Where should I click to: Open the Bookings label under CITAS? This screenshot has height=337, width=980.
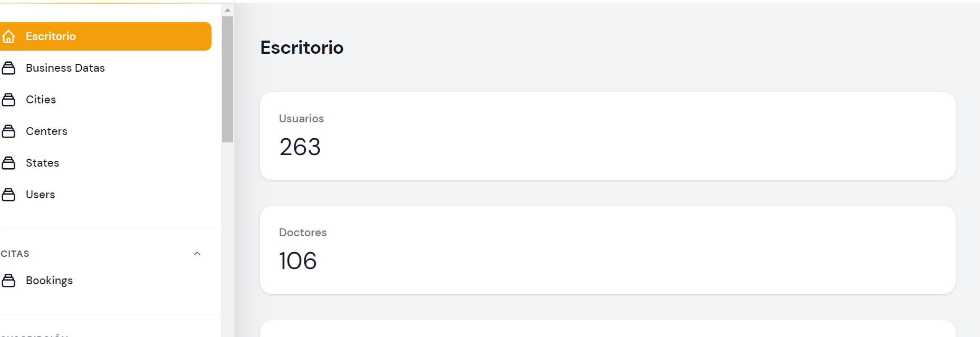(x=49, y=281)
